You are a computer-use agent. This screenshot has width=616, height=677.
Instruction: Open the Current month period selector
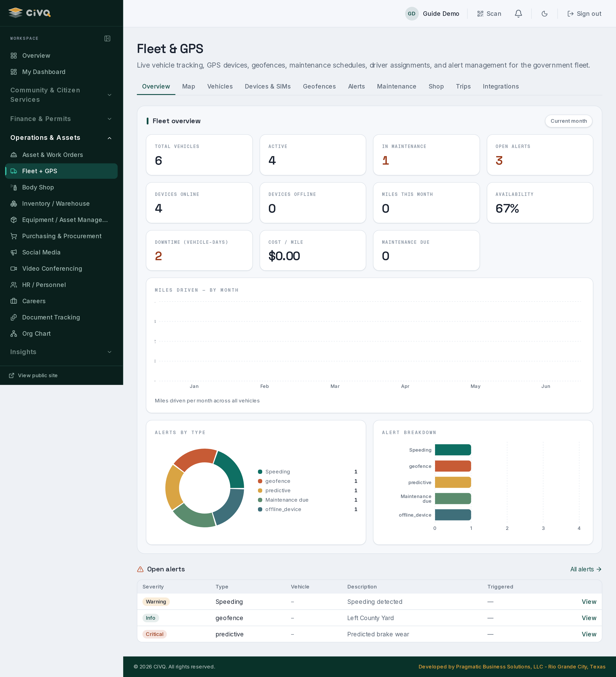click(x=568, y=121)
